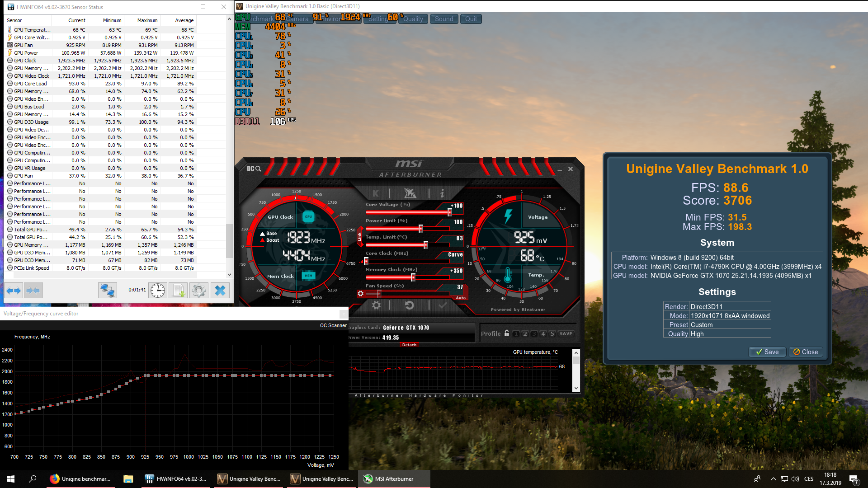
Task: Start logging with the sheet-plus icon
Action: 178,291
